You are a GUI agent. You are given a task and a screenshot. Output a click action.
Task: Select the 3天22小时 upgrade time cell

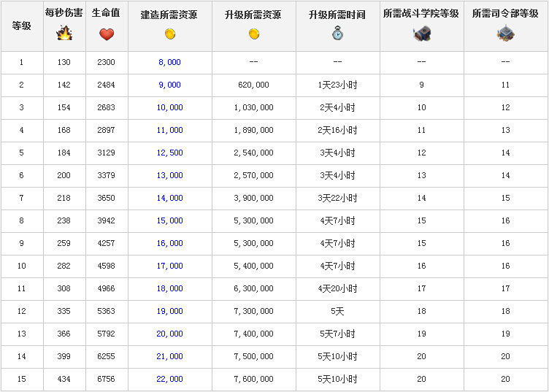(x=337, y=198)
